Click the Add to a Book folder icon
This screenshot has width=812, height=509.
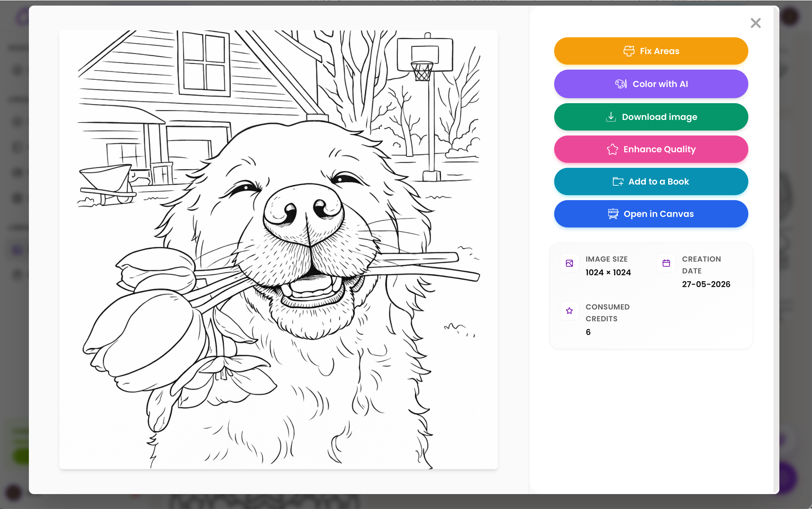[618, 182]
